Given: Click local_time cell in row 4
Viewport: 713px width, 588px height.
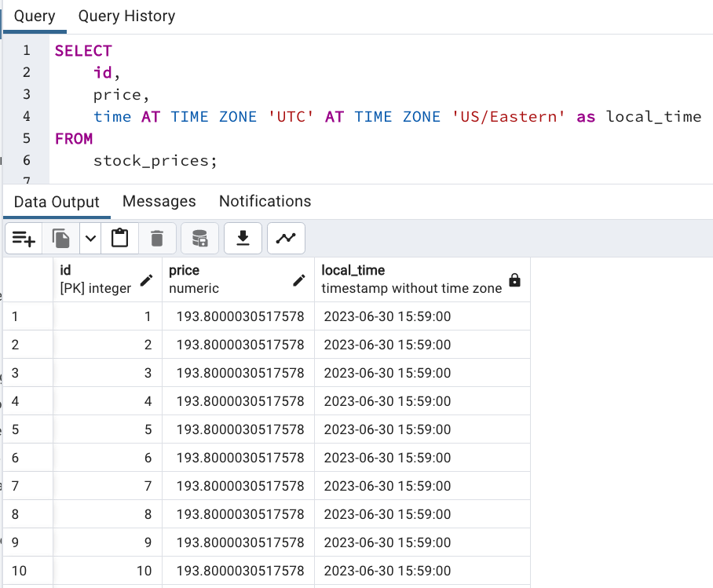Looking at the screenshot, I should click(422, 401).
